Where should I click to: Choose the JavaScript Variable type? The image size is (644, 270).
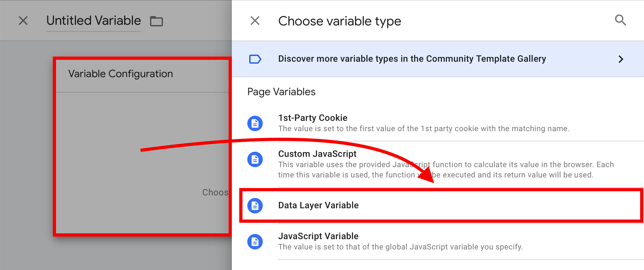click(x=438, y=242)
